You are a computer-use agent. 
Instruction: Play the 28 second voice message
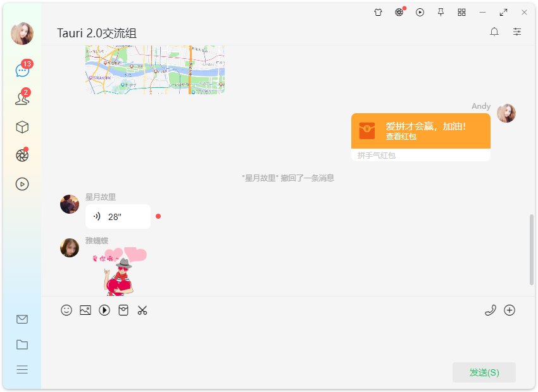pos(117,216)
